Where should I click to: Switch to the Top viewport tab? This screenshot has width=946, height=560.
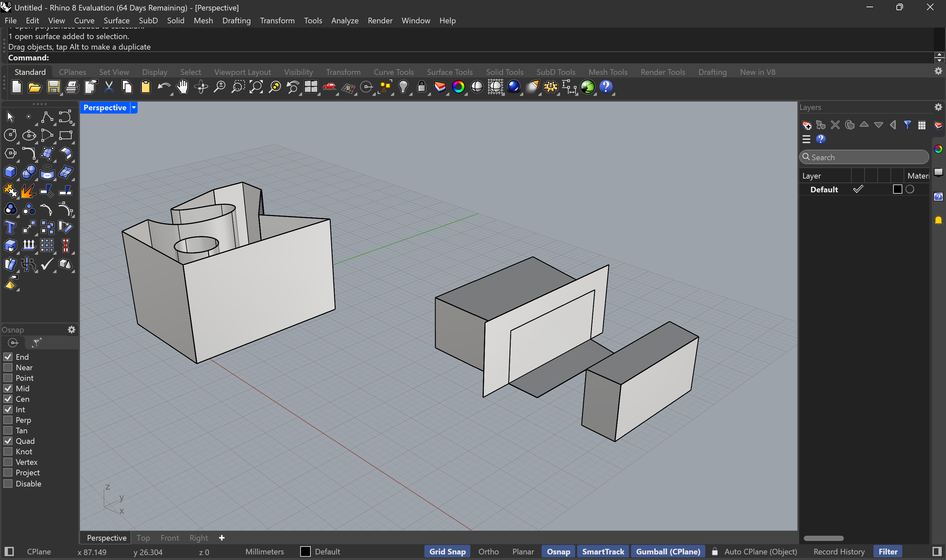pos(143,537)
